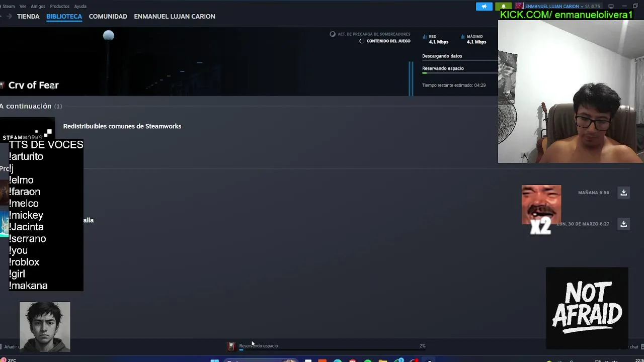This screenshot has height=362, width=644.
Task: Open the ENMANUEL LUJAN CARION profile tab
Action: [175, 16]
